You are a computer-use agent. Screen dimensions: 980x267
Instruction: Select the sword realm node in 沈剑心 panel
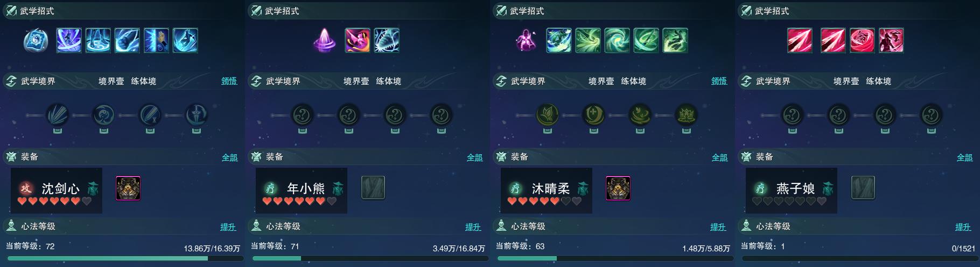click(197, 115)
